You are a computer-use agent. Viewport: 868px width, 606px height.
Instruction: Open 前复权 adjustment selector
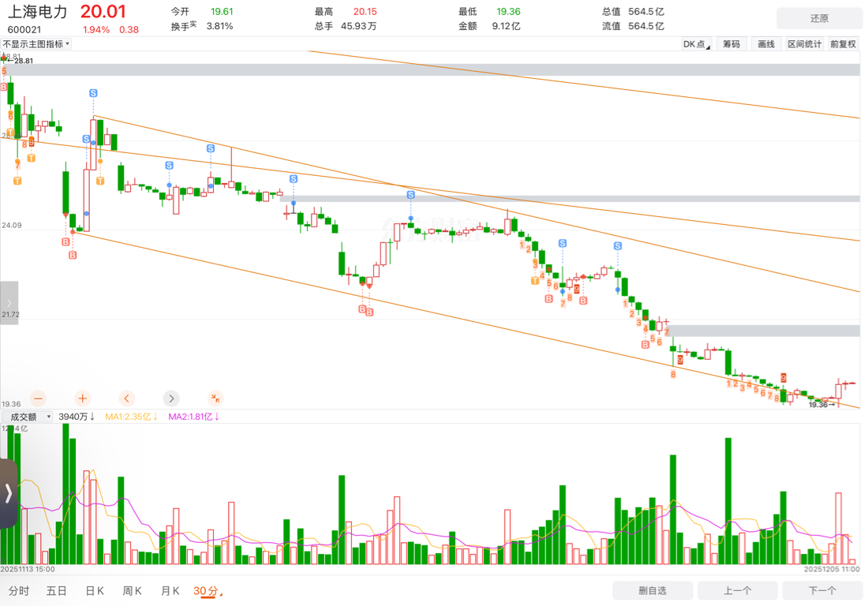843,44
